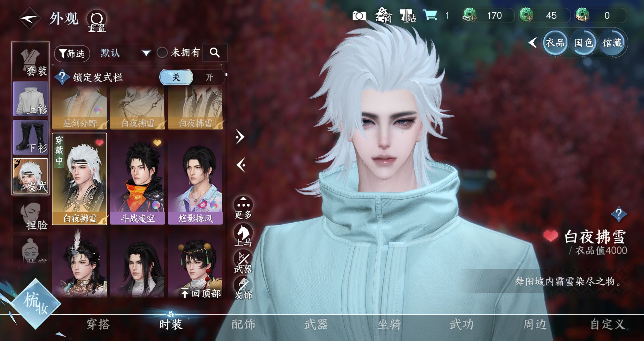Select the 上衫 category tab
The image size is (644, 341).
tap(31, 99)
